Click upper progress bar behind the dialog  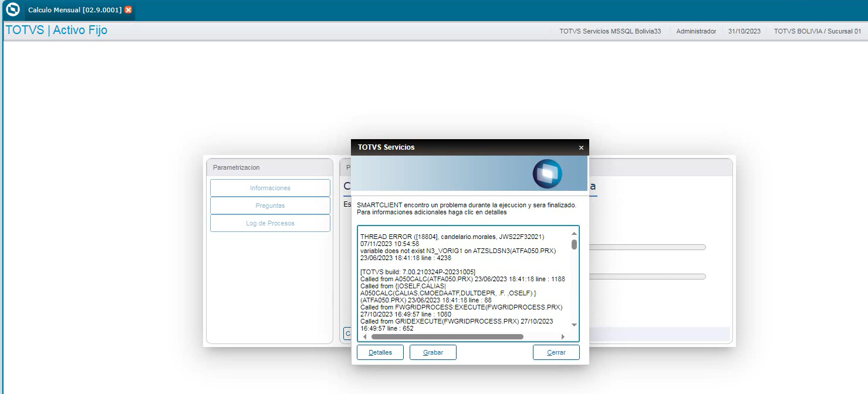click(648, 247)
